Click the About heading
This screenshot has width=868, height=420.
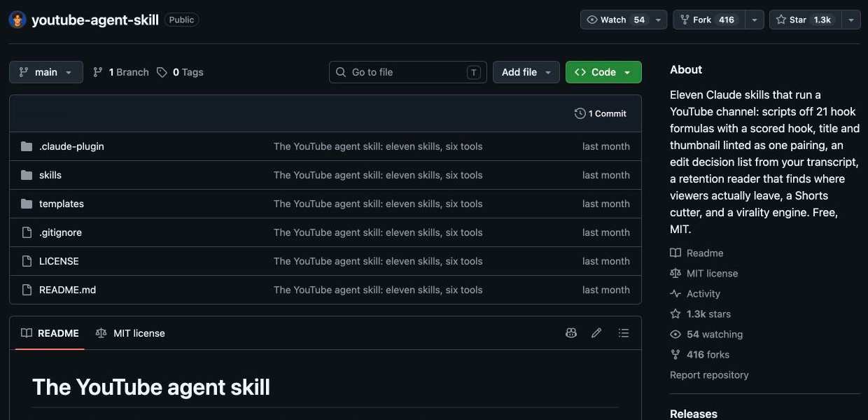point(686,69)
